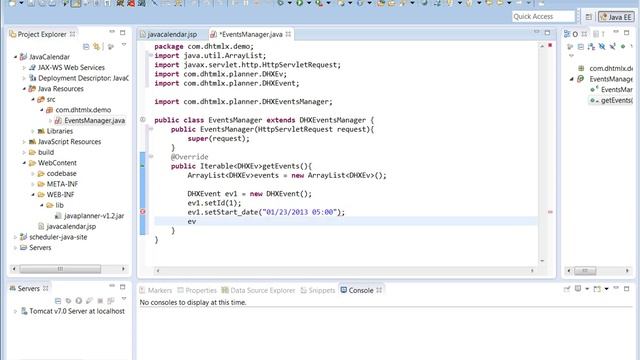Viewport: 640px width, 360px height.
Task: Click the green Run toolbar button
Action: [300, 3]
